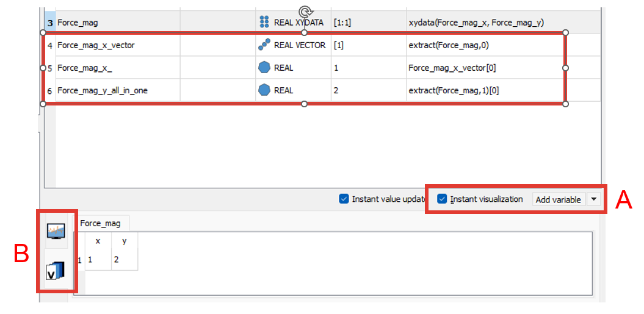Click the xydata(Force_mag_x, Force_mag_y) expression cell
This screenshot has height=314, width=644.
click(476, 23)
